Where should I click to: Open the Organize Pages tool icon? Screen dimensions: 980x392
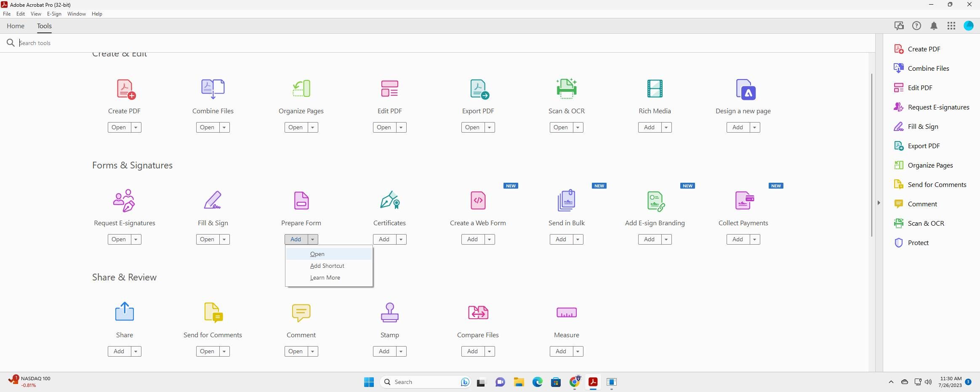click(301, 89)
